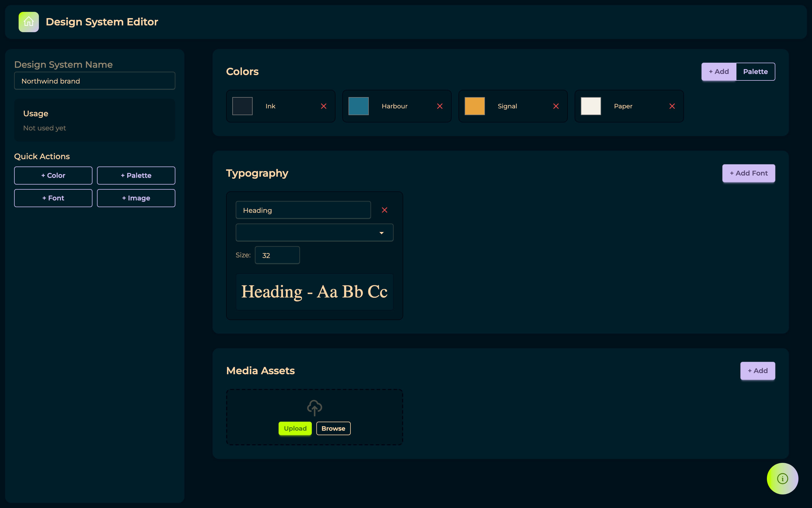Use the + Image quick action
Viewport: 812px width, 508px height.
coord(136,198)
